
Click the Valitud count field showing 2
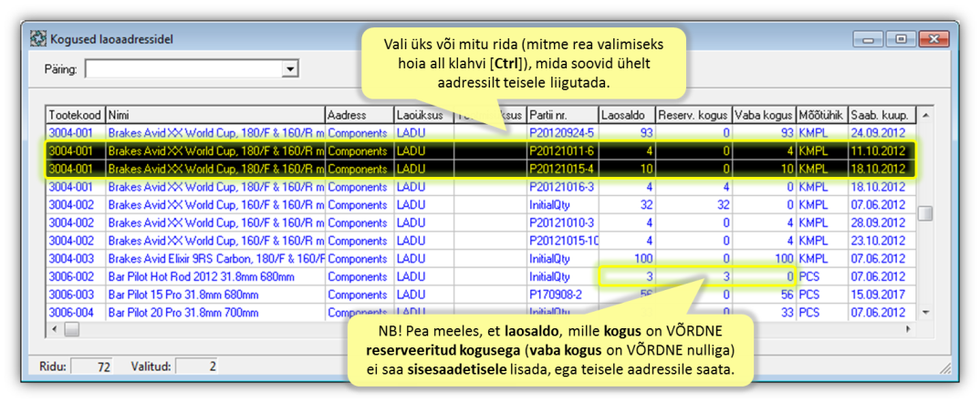tap(197, 367)
